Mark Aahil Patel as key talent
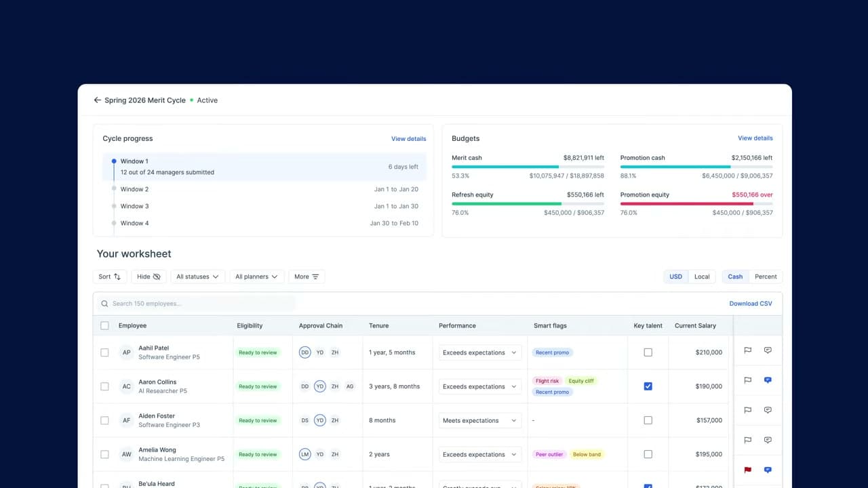The width and height of the screenshot is (868, 488). [648, 352]
